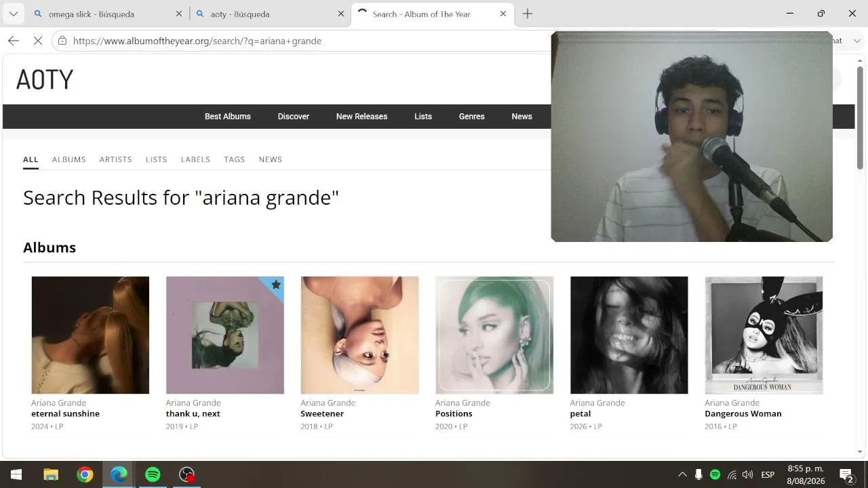Click Ariana Grande artist above Dangerous Woman

pyautogui.click(x=732, y=403)
